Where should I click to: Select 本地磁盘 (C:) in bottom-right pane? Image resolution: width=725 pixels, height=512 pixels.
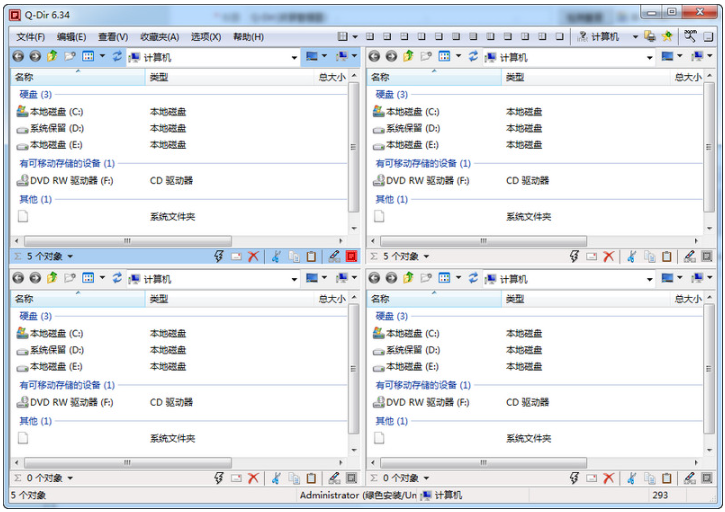[x=406, y=333]
